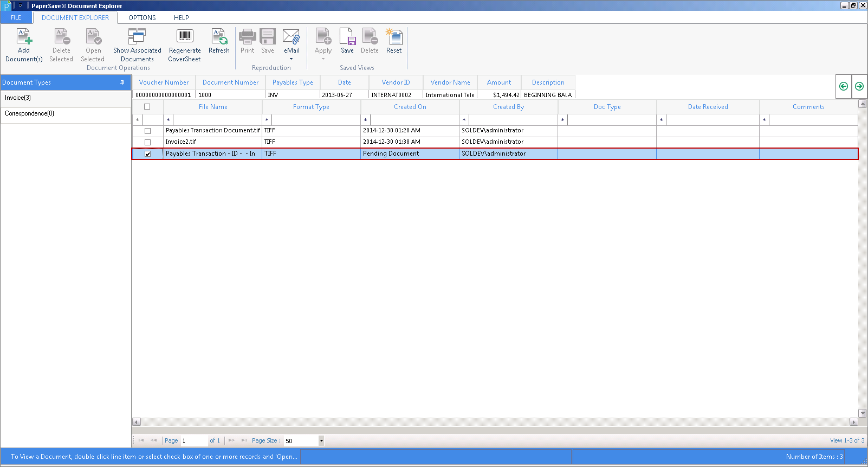
Task: Click the Delete Selected icon
Action: pyautogui.click(x=62, y=36)
